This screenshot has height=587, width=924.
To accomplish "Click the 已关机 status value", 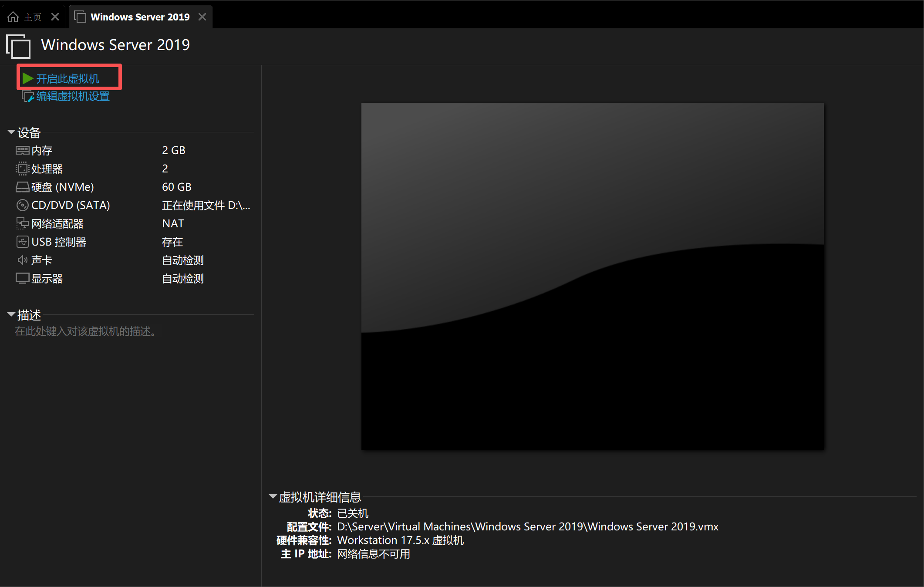I will click(353, 513).
